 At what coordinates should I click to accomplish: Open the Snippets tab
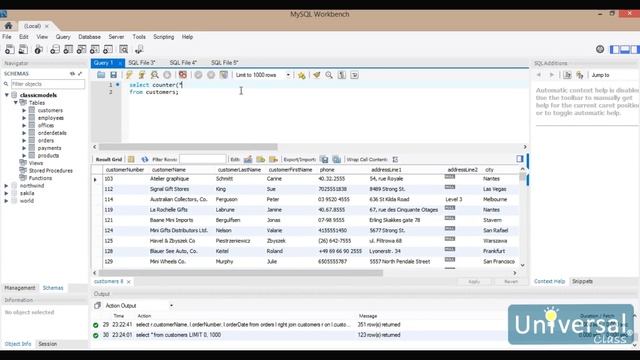click(x=582, y=281)
